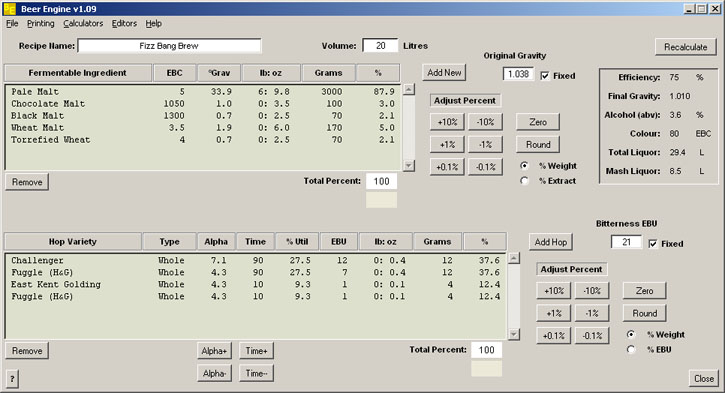Click the Remove button under hops

coord(27,351)
